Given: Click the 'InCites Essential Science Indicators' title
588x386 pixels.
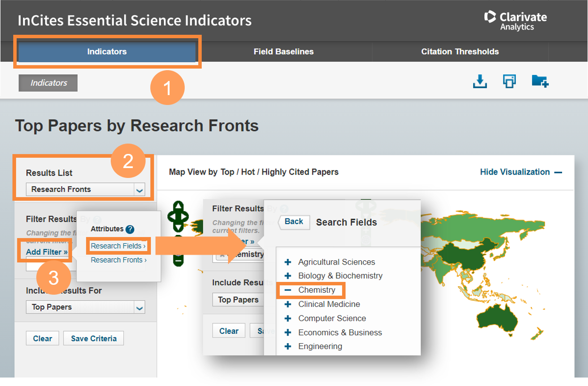Looking at the screenshot, I should pos(135,21).
